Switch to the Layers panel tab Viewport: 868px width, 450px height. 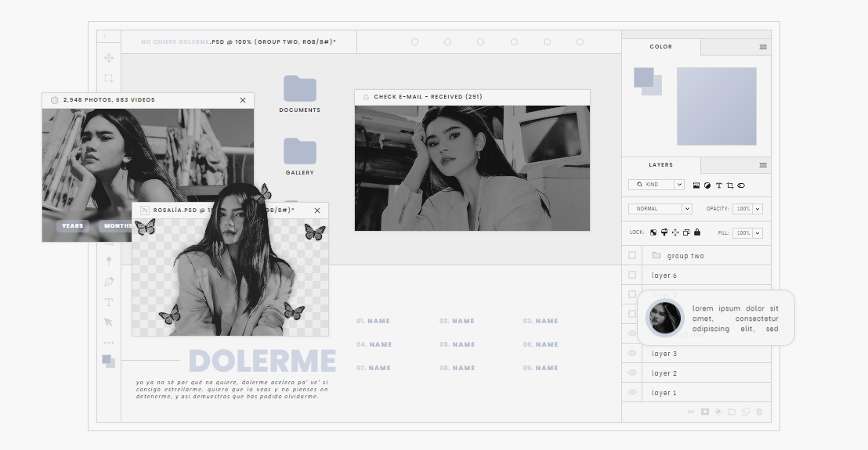point(661,165)
